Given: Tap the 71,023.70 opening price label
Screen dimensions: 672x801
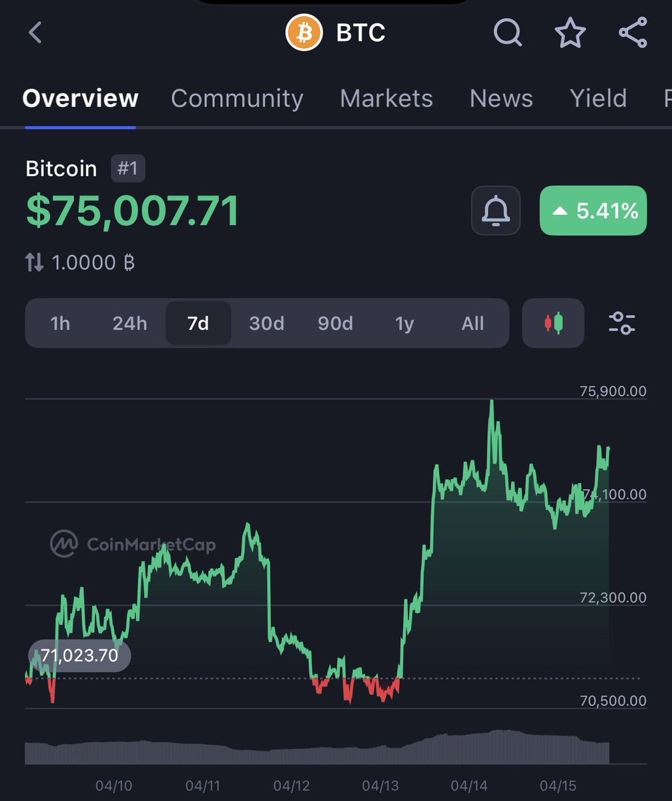Looking at the screenshot, I should (x=79, y=655).
